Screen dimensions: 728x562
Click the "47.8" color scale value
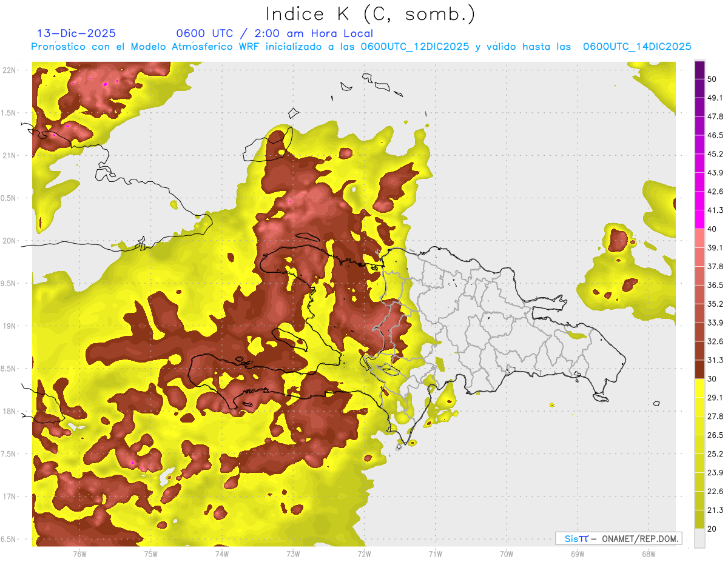click(715, 116)
